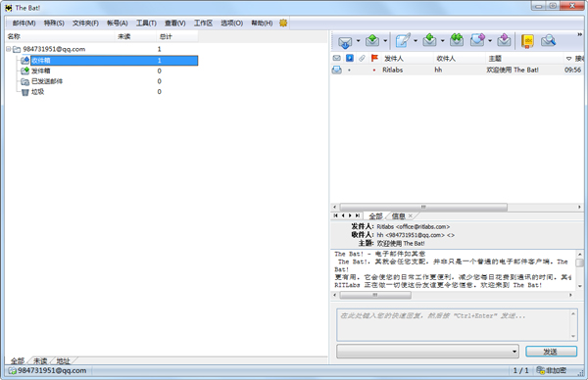The width and height of the screenshot is (588, 380).
Task: Click The Bat! application icon in title bar
Action: pos(9,8)
